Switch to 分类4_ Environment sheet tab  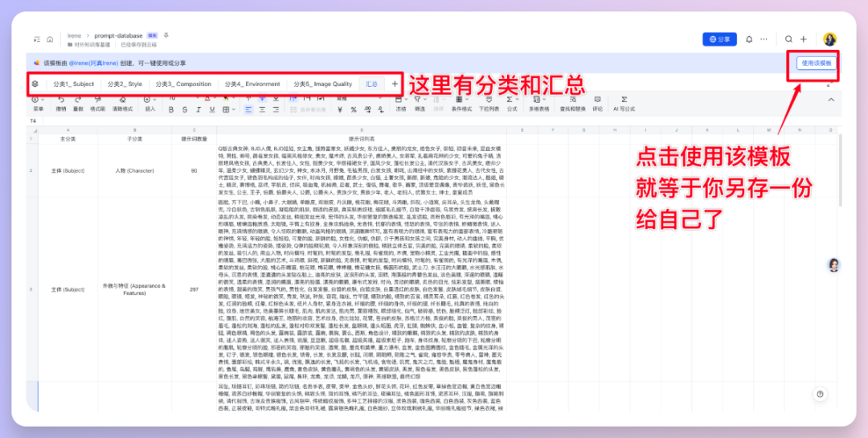pyautogui.click(x=252, y=84)
